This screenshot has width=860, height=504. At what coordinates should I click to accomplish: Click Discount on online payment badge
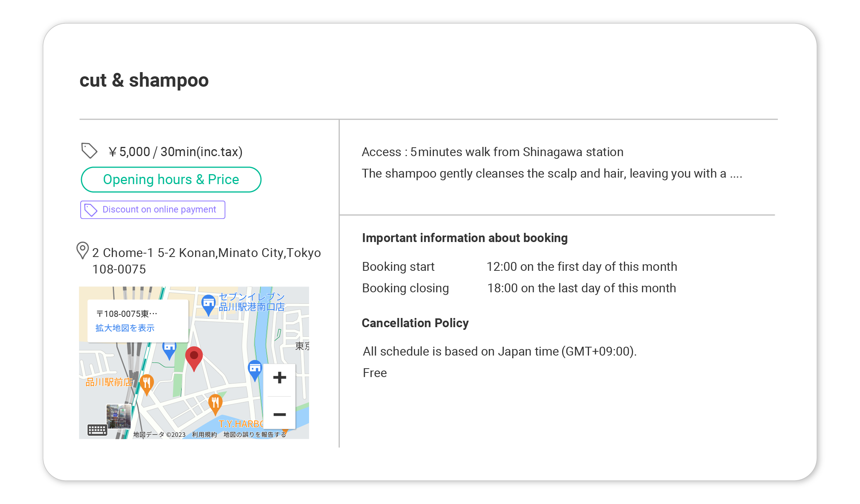point(153,210)
